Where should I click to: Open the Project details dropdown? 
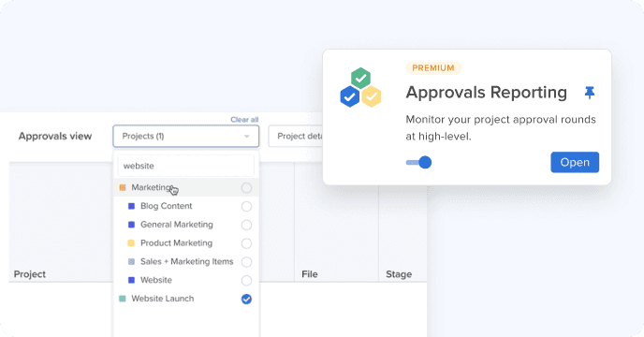tap(296, 136)
